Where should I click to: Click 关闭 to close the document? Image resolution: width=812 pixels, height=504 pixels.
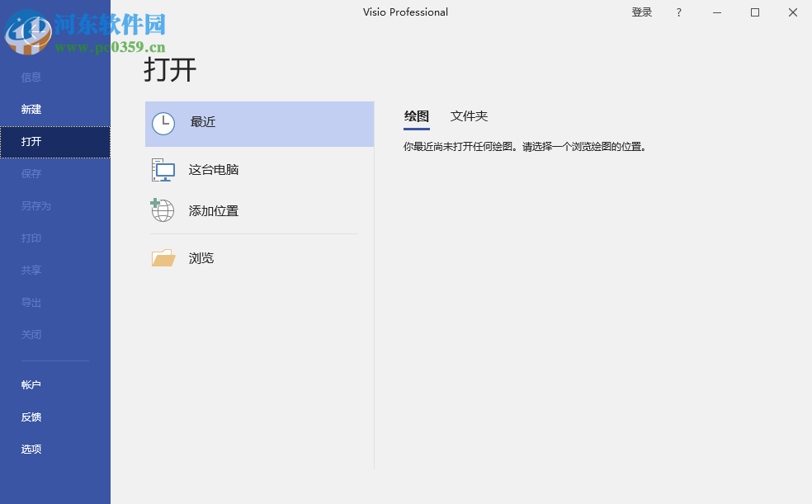tap(31, 334)
